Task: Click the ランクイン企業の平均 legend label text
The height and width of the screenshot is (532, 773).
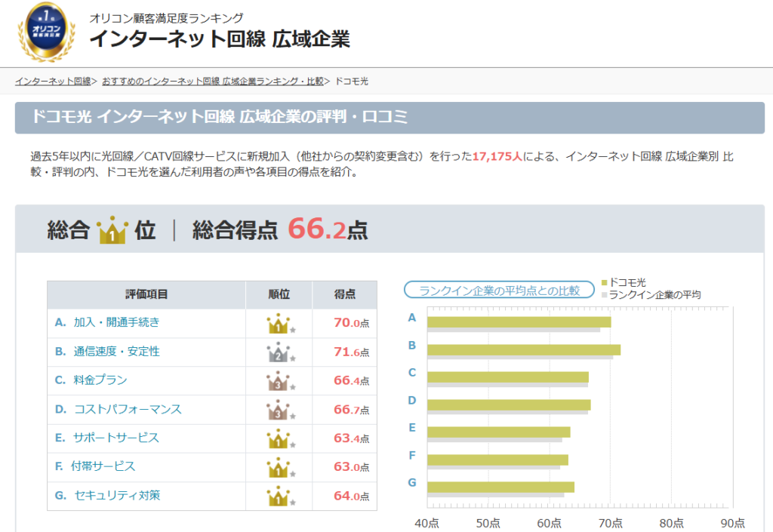Action: coord(655,294)
